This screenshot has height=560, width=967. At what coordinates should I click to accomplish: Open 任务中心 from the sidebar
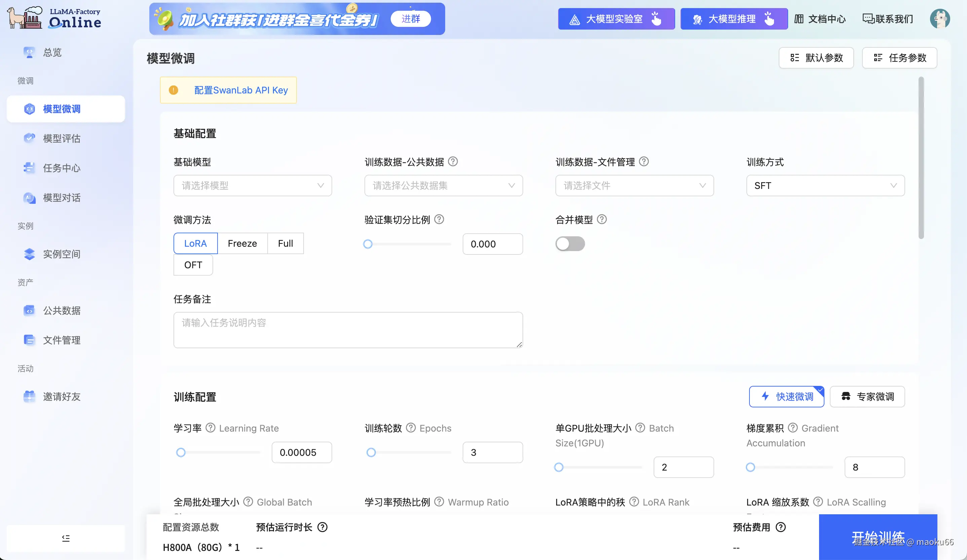[x=62, y=168]
